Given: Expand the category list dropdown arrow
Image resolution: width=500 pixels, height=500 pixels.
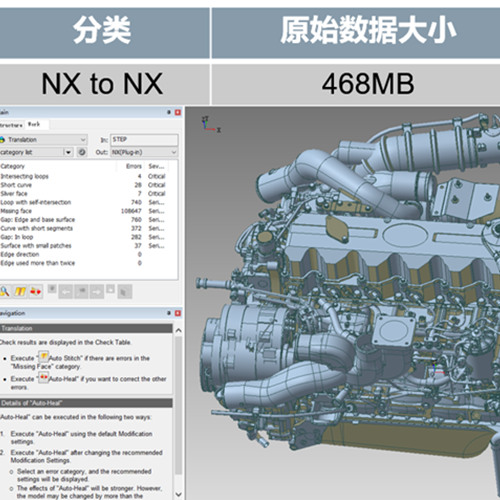Looking at the screenshot, I should coord(68,152).
